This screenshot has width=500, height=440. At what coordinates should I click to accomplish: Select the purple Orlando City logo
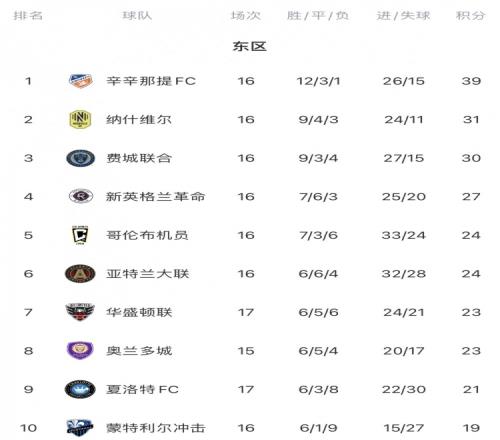click(80, 350)
